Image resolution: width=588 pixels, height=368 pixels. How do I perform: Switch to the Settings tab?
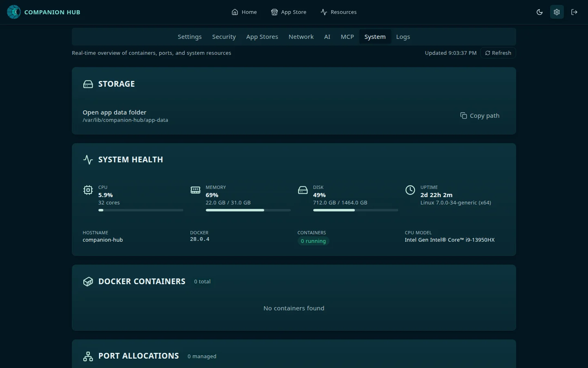[x=189, y=37]
